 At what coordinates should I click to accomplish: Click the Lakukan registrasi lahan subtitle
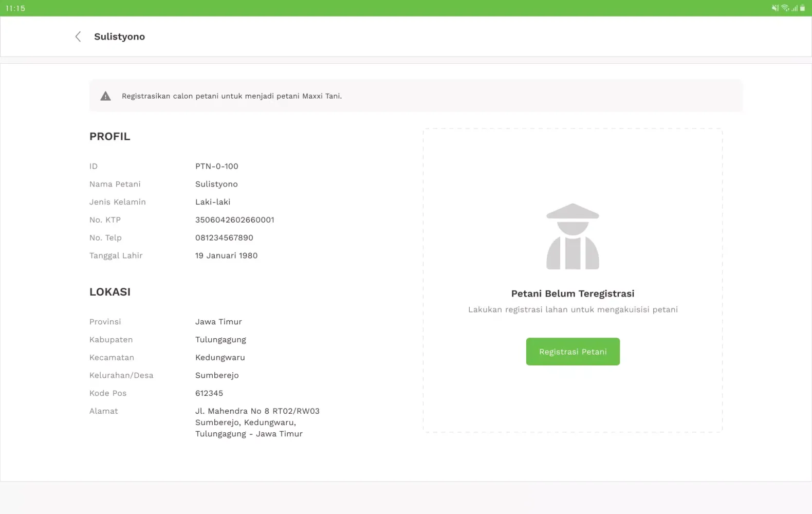[x=573, y=309]
